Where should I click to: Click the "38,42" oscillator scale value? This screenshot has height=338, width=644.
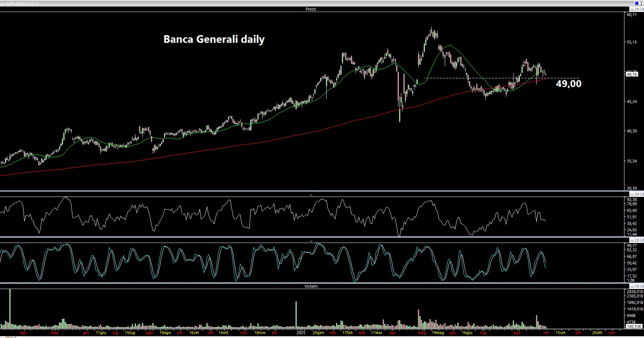(632, 224)
